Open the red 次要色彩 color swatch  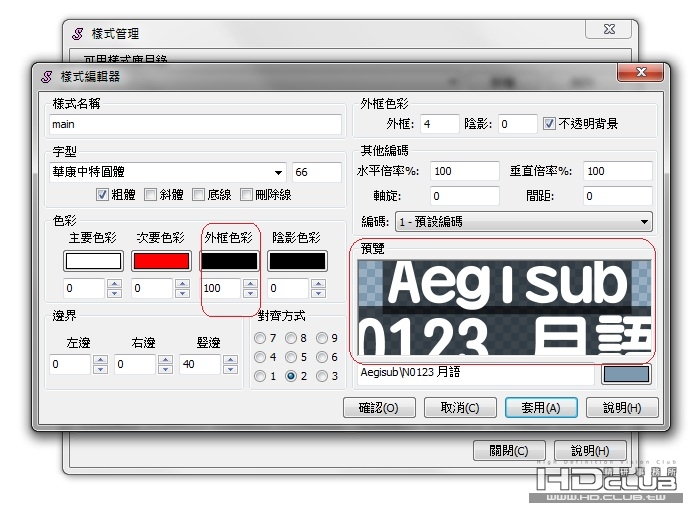pyautogui.click(x=161, y=261)
